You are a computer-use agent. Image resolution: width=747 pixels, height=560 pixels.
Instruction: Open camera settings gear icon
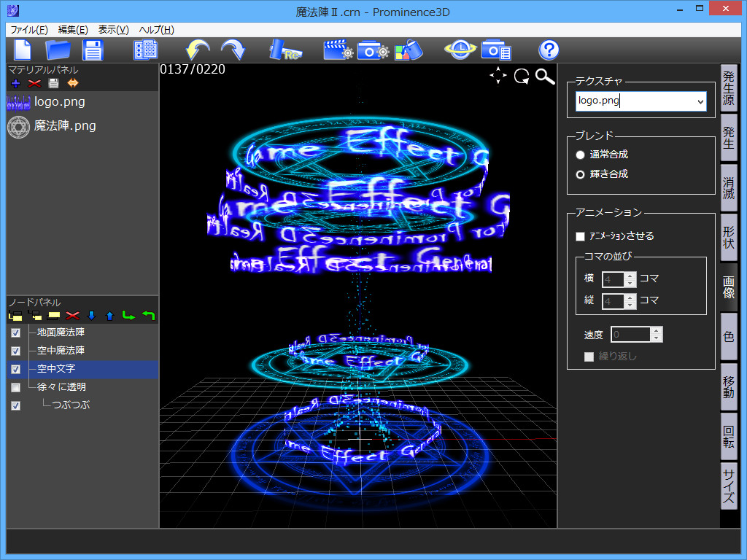click(373, 50)
